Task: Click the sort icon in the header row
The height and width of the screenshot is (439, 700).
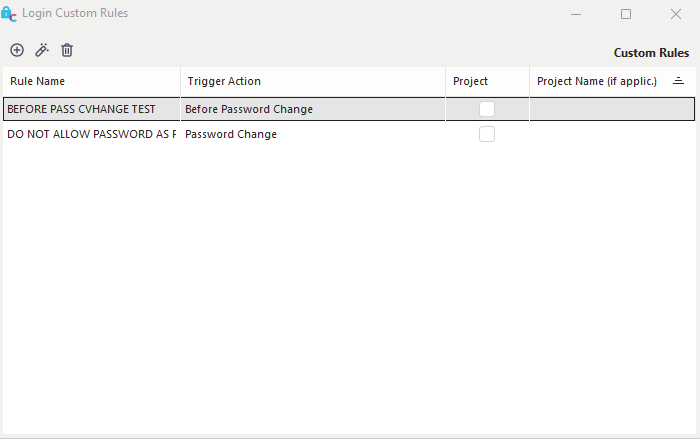Action: point(678,81)
